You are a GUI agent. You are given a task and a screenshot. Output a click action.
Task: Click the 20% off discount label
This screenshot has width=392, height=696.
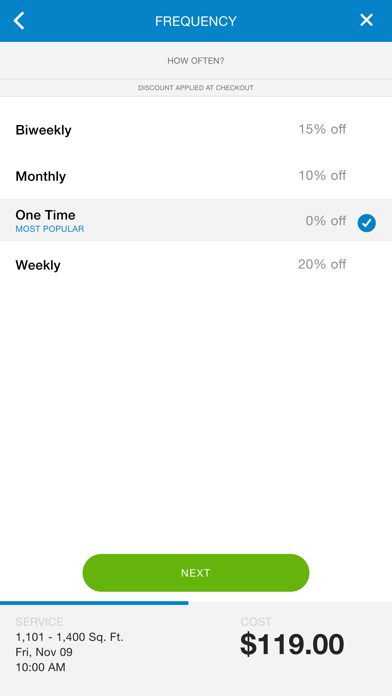pyautogui.click(x=322, y=265)
